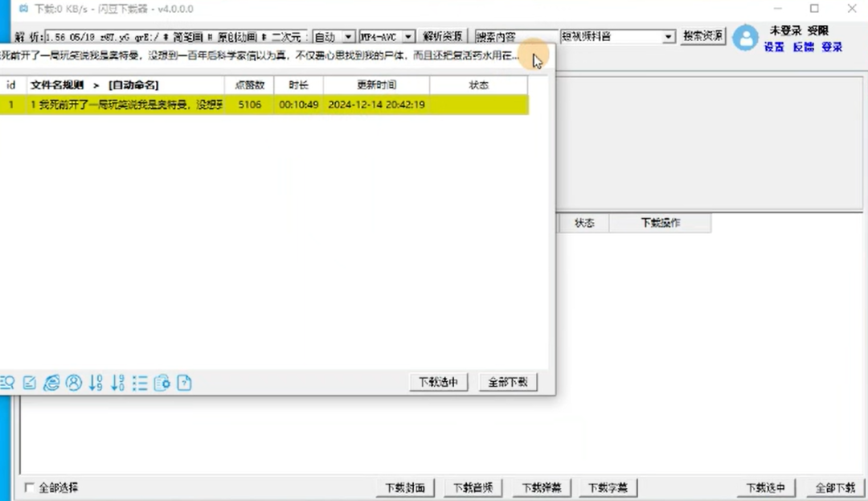Click the 点赞数 column header
Image resolution: width=868 pixels, height=501 pixels.
click(x=249, y=85)
